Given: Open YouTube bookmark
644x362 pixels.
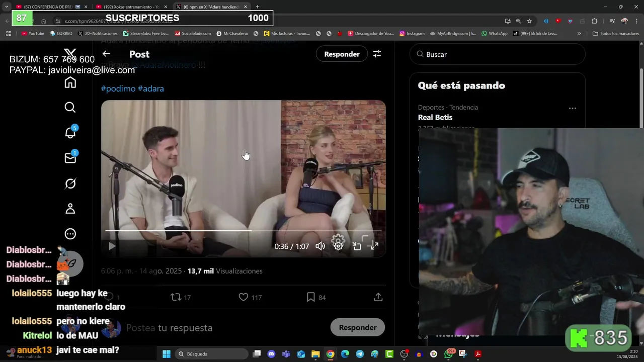Looking at the screenshot, I should 33,33.
